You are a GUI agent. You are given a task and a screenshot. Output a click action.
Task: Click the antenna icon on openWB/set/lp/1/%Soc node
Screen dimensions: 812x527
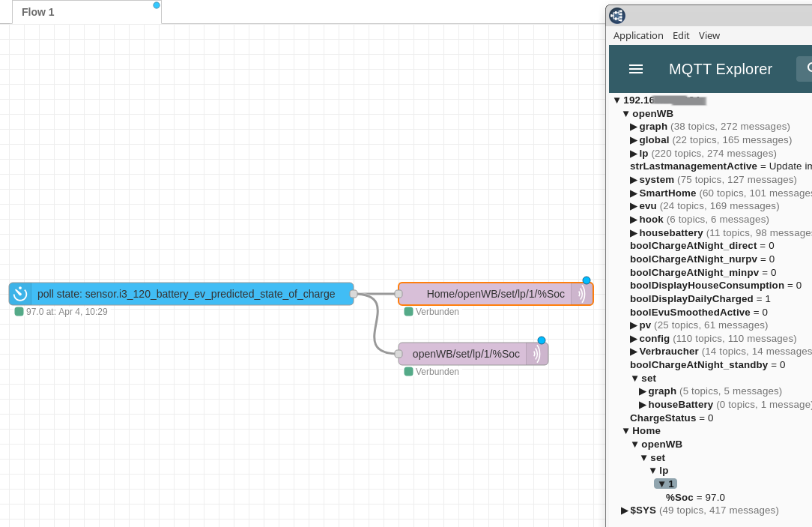click(x=538, y=353)
